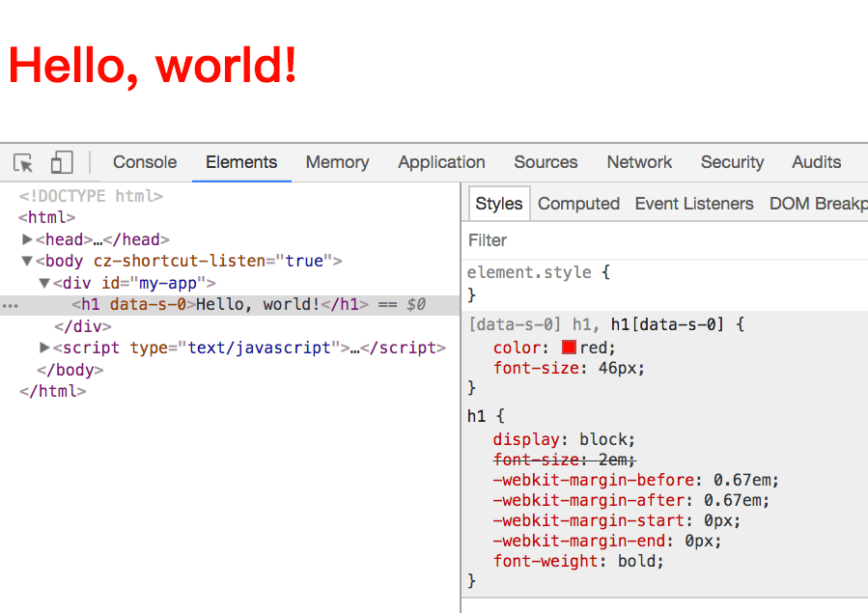Open the Security tab

click(x=732, y=162)
